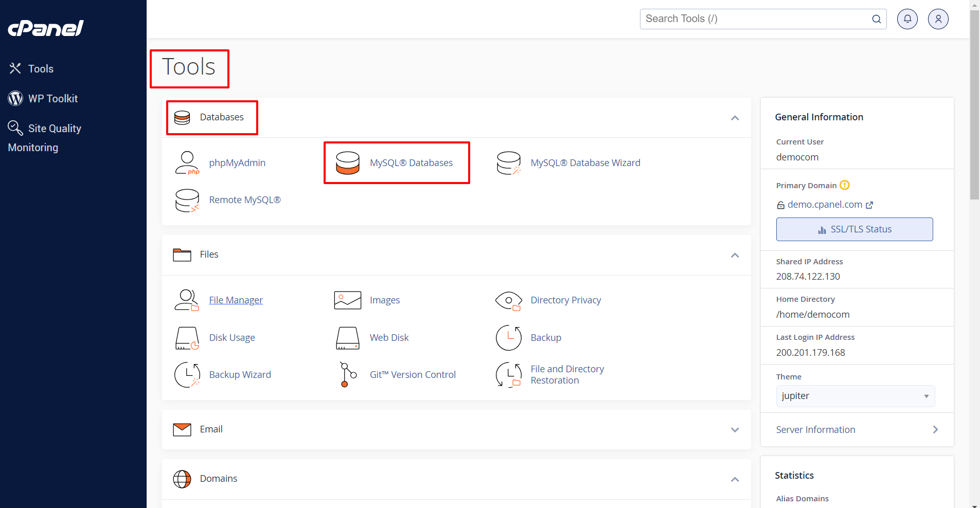The image size is (980, 508).
Task: Open the user account icon
Action: tap(938, 19)
